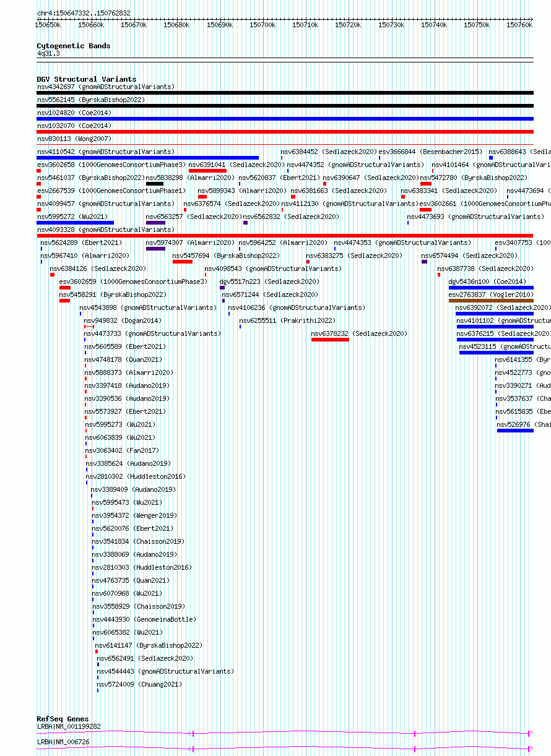Viewport: 551px width, 756px height.
Task: Select nsv5472780 ByrskaBishop2022 label
Action: pyautogui.click(x=474, y=178)
